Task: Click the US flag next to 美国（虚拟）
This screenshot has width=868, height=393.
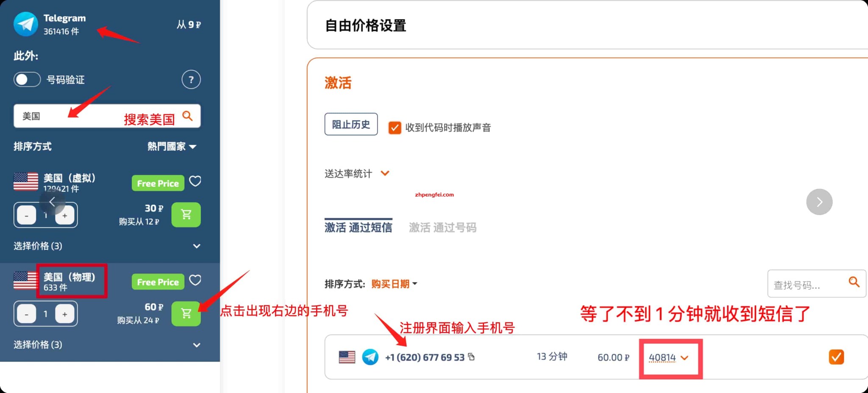Action: [26, 182]
